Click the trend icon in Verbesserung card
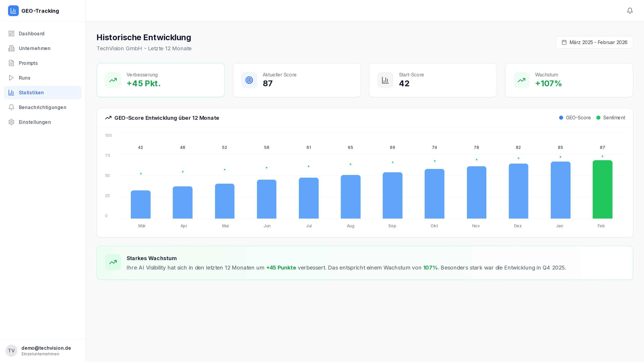The width and height of the screenshot is (644, 362). coord(113,80)
